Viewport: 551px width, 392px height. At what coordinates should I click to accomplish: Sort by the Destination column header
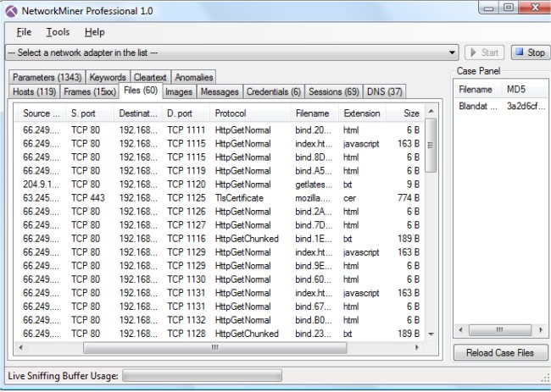point(138,113)
